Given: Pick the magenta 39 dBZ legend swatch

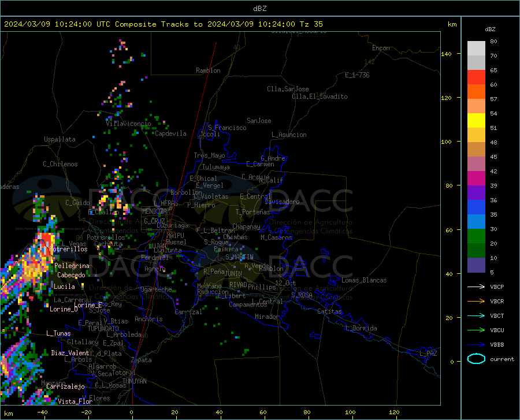Looking at the screenshot, I should click(x=476, y=179).
